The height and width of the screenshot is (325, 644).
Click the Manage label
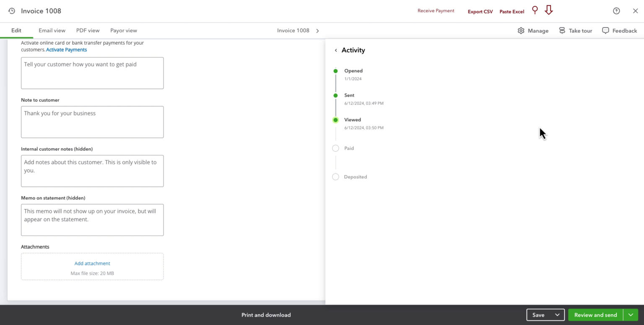coord(538,31)
